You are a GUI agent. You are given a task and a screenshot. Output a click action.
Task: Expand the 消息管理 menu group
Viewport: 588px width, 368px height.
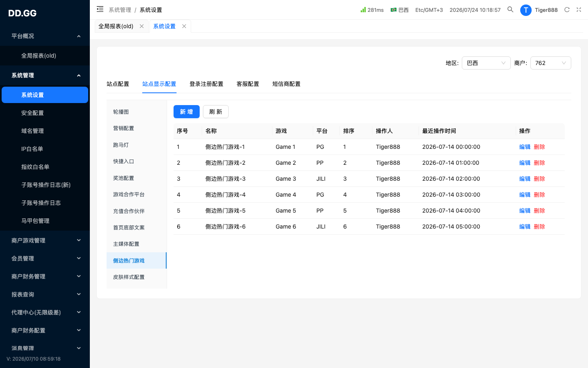pos(45,348)
